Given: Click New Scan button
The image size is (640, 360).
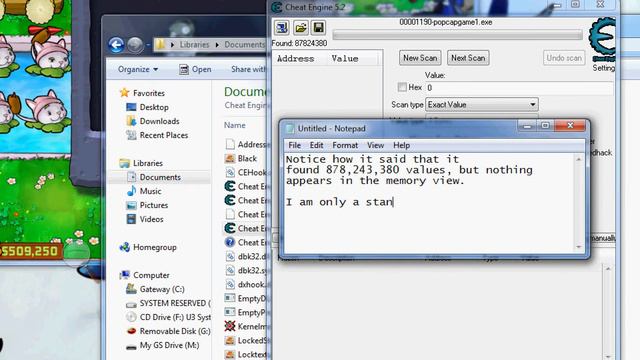Looking at the screenshot, I should point(420,58).
